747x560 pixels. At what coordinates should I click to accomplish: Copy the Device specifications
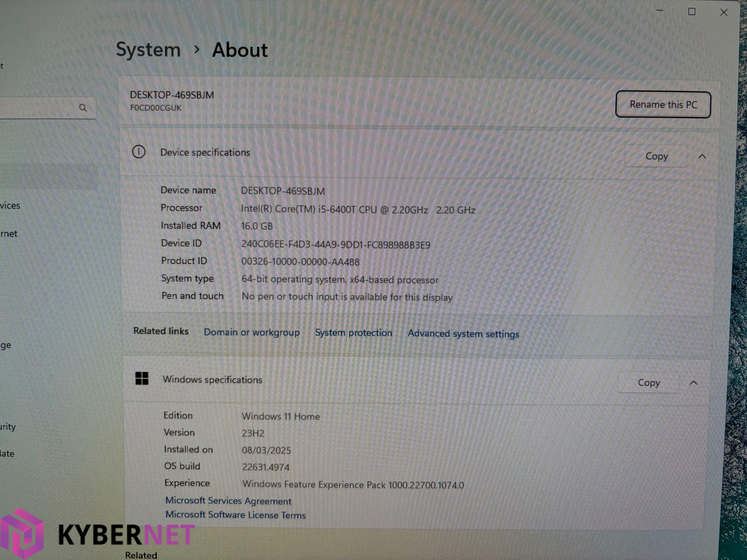657,156
